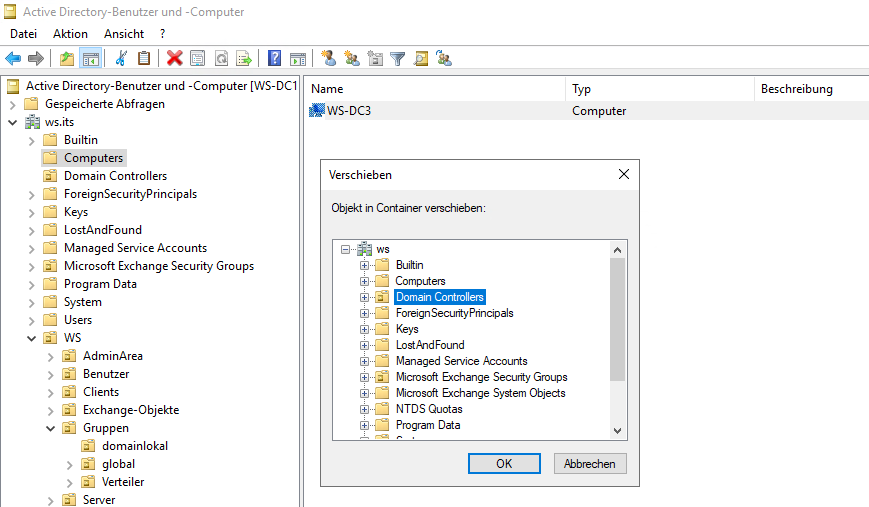Viewport: 869px width, 507px height.
Task: Select LostAndFound in dialog tree
Action: [430, 345]
